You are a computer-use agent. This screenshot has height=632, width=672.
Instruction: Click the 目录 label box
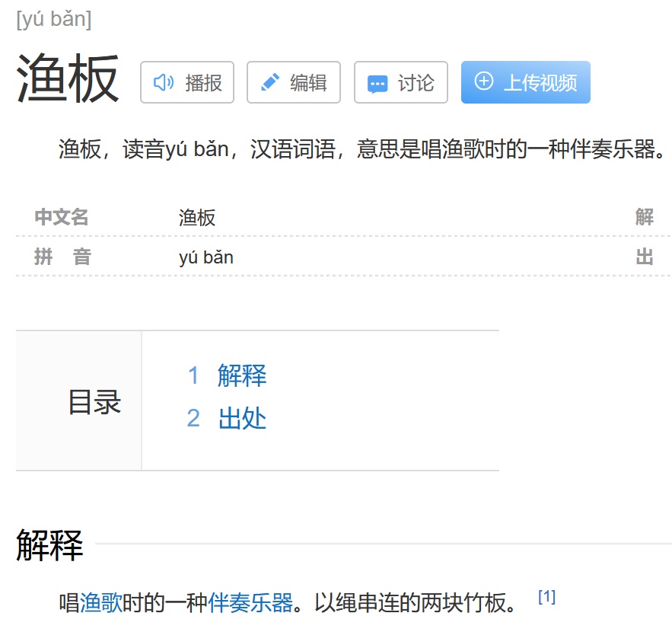tap(94, 401)
